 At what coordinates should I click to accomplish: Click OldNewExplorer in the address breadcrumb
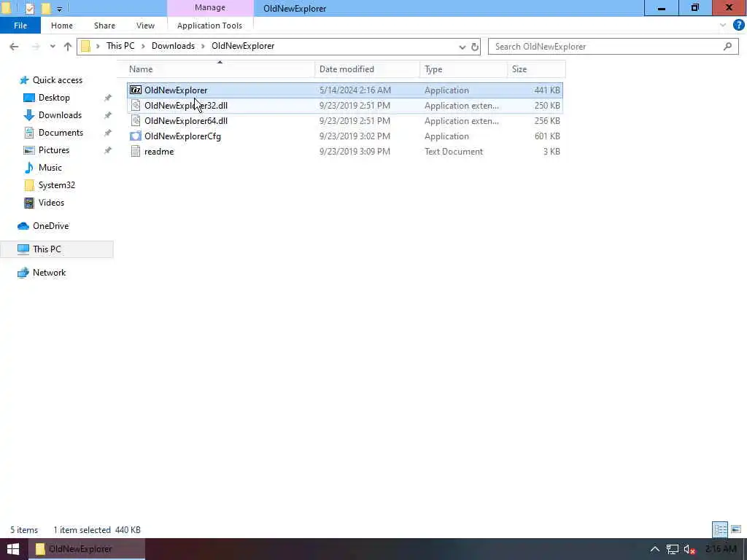(x=243, y=46)
